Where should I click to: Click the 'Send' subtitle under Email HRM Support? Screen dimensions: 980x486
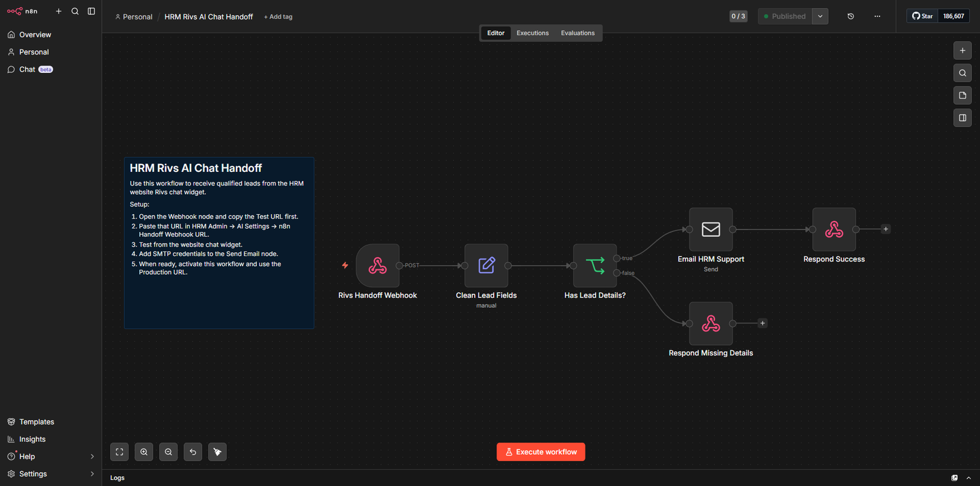pyautogui.click(x=710, y=269)
